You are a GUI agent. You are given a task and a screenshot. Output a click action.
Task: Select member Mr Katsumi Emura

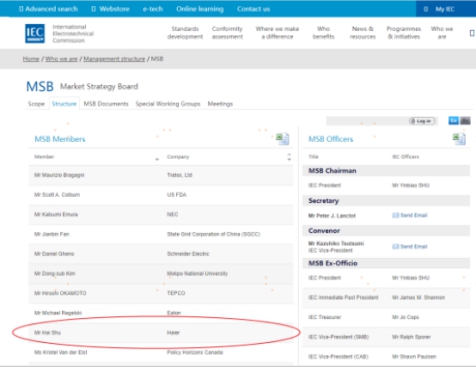pyautogui.click(x=56, y=214)
